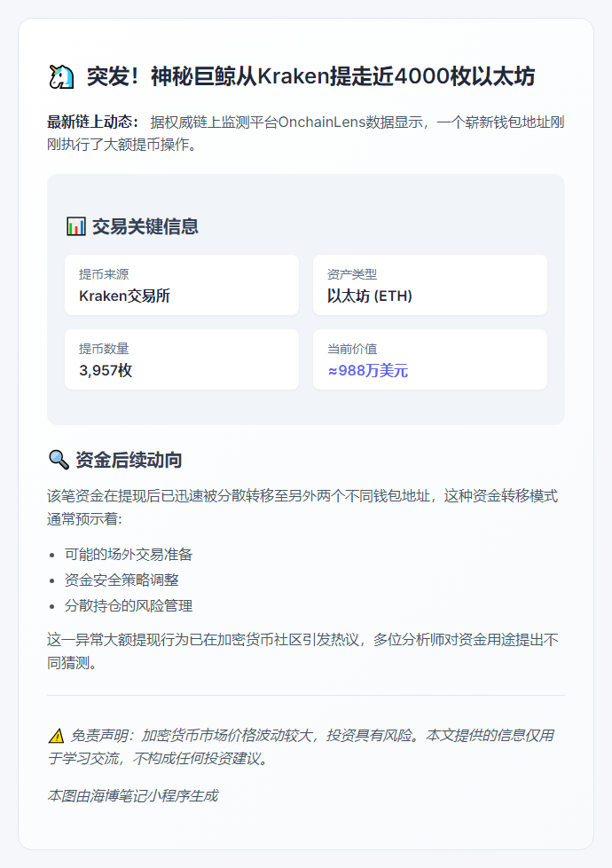Click the bullet 分散持仓的风险管理

tap(129, 605)
